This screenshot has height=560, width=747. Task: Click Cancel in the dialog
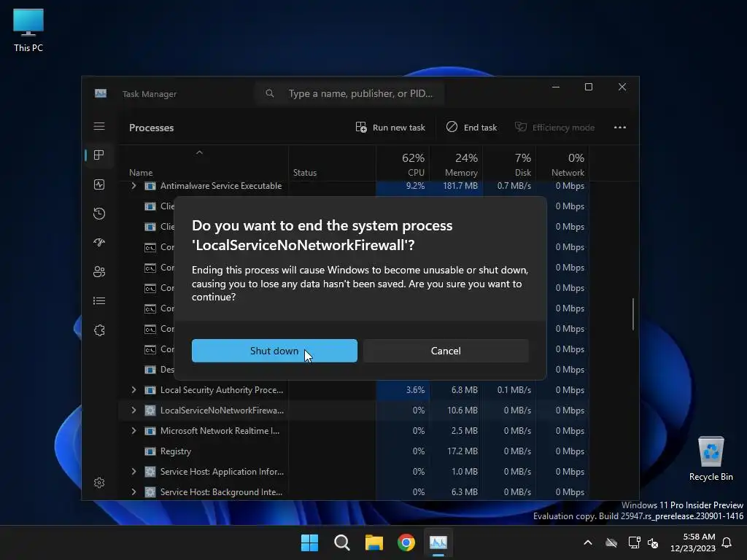click(446, 351)
